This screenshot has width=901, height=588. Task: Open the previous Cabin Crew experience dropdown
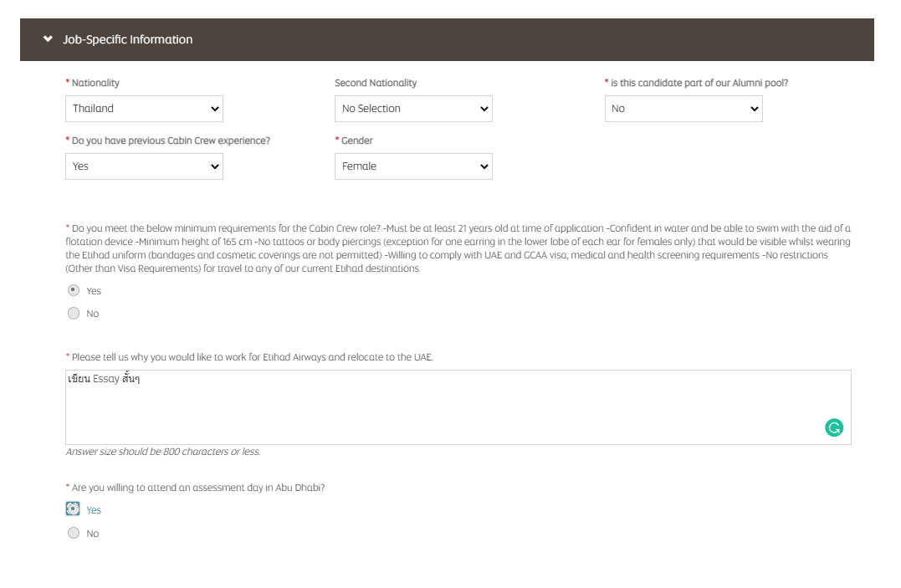144,166
